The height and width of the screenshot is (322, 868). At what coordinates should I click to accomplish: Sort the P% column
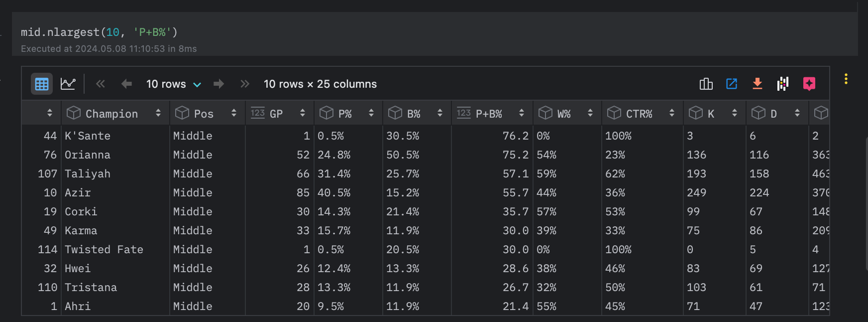coord(371,113)
